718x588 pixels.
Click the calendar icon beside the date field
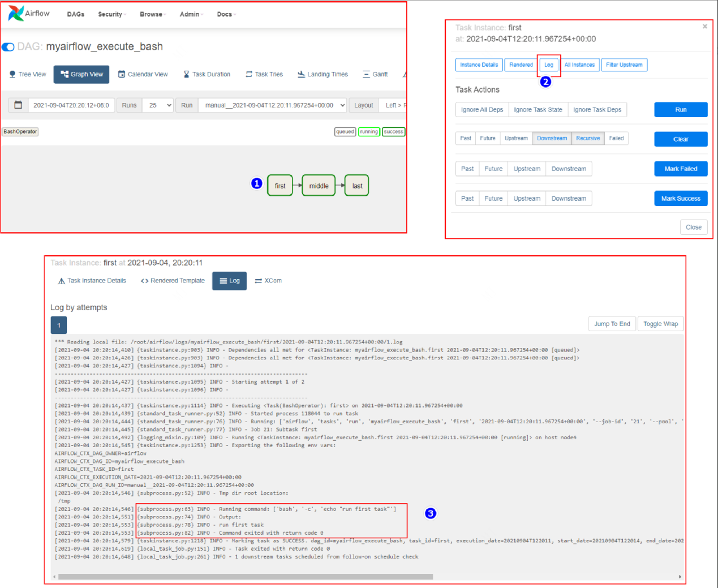point(18,105)
